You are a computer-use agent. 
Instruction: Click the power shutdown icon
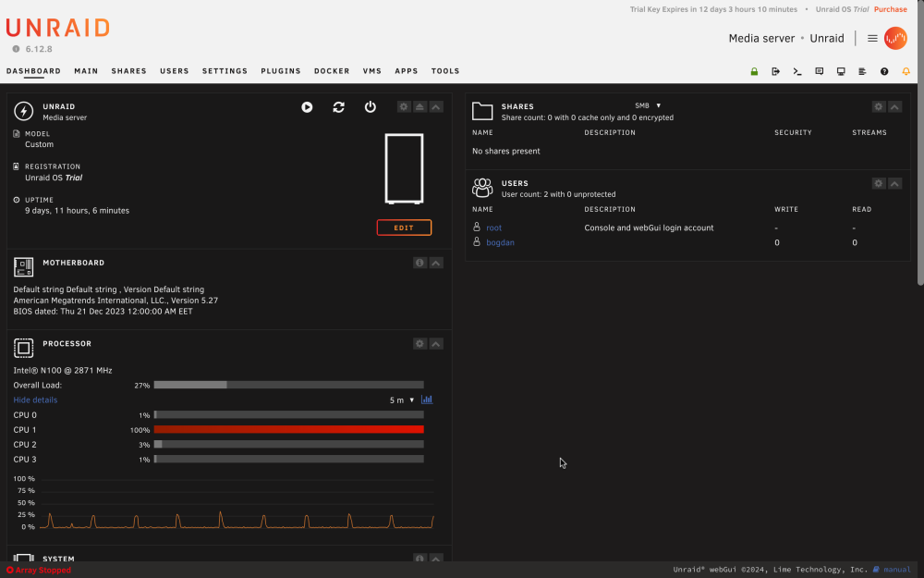coord(371,106)
